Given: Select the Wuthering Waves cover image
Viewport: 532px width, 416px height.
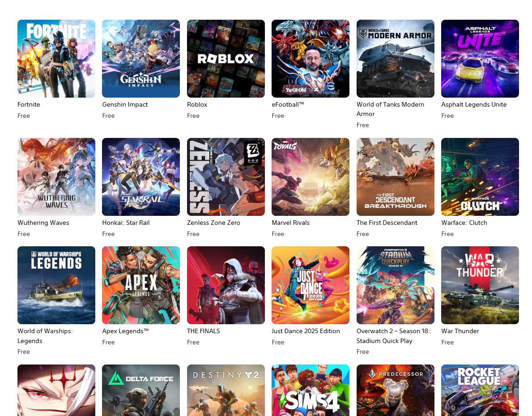Looking at the screenshot, I should 56,177.
